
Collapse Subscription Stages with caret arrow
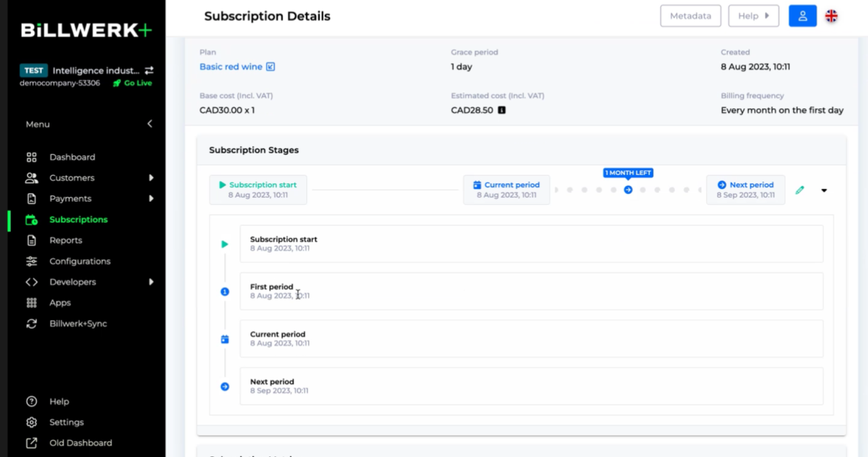824,190
